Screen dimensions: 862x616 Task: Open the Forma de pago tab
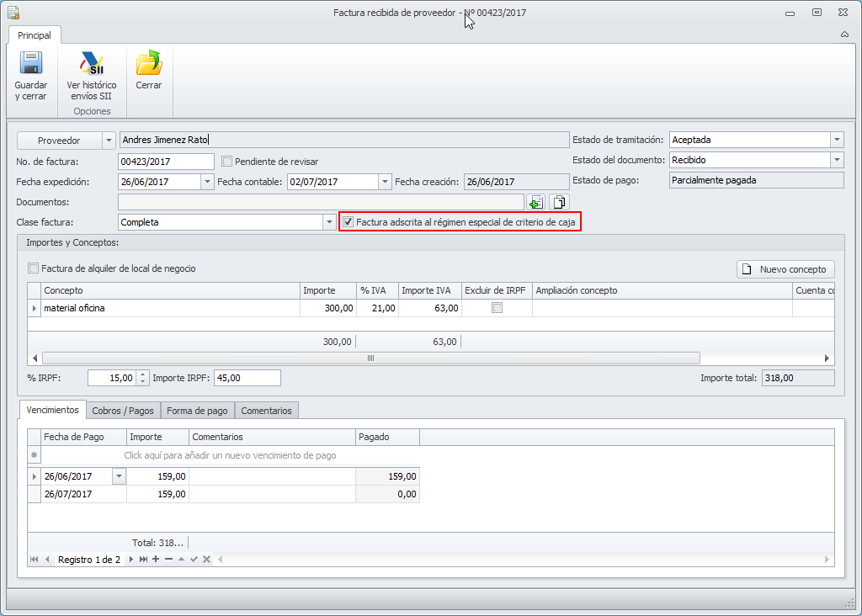[x=197, y=411]
